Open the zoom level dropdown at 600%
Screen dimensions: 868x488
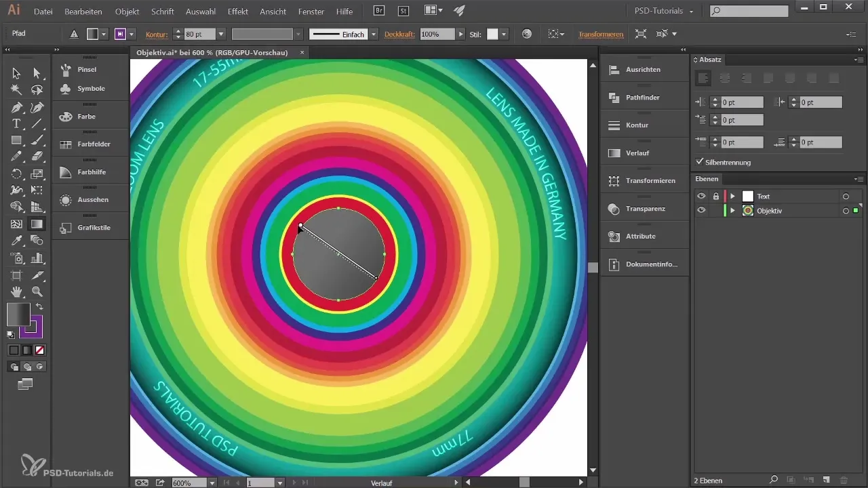click(x=212, y=483)
